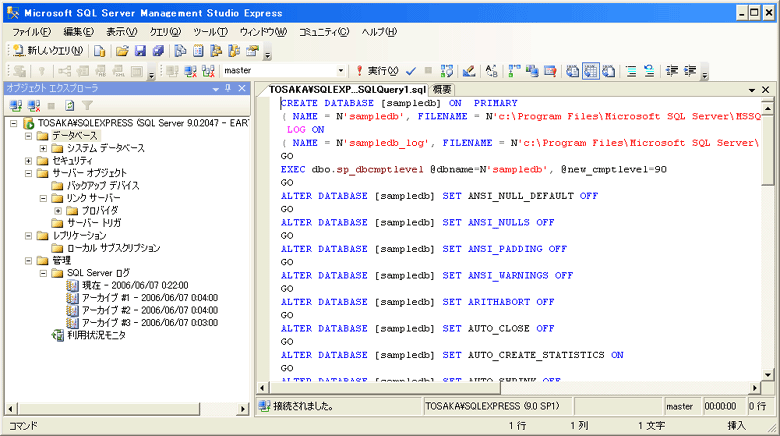
Task: Uncomment the selected lines icon
Action: point(649,71)
